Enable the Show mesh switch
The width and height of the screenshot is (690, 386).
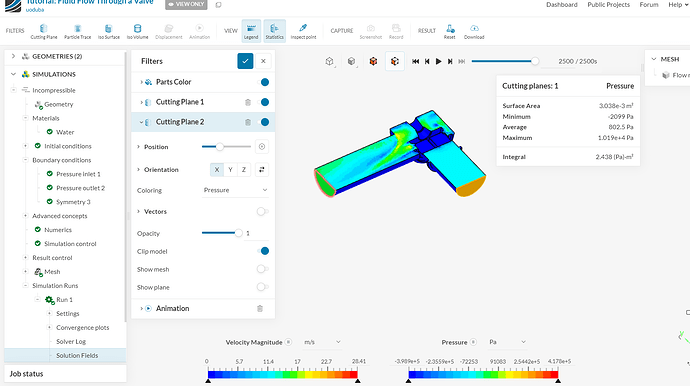263,269
